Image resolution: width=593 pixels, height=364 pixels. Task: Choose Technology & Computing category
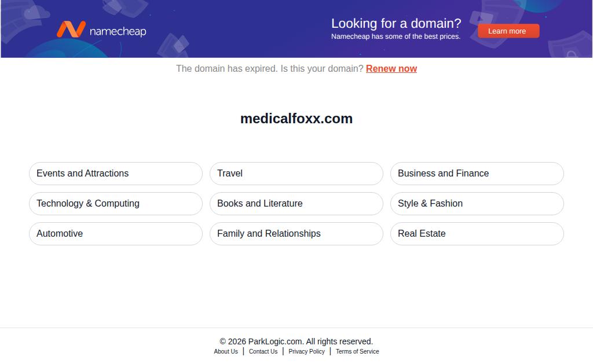click(x=116, y=204)
